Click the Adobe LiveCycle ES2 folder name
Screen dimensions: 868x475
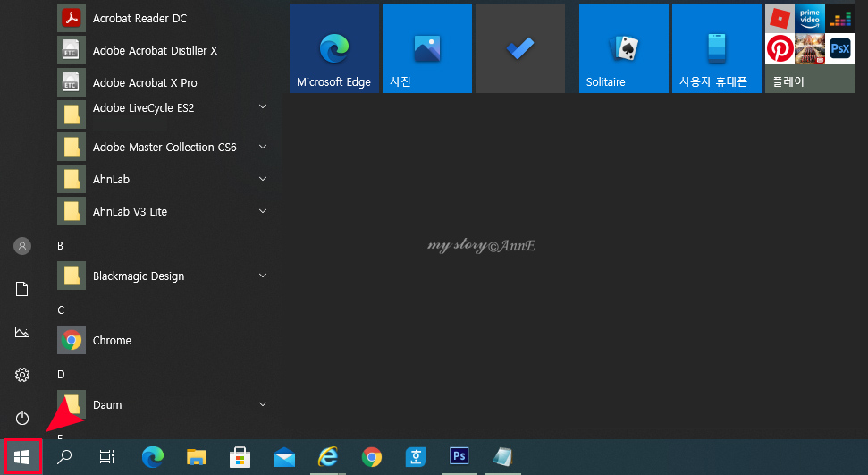(143, 108)
